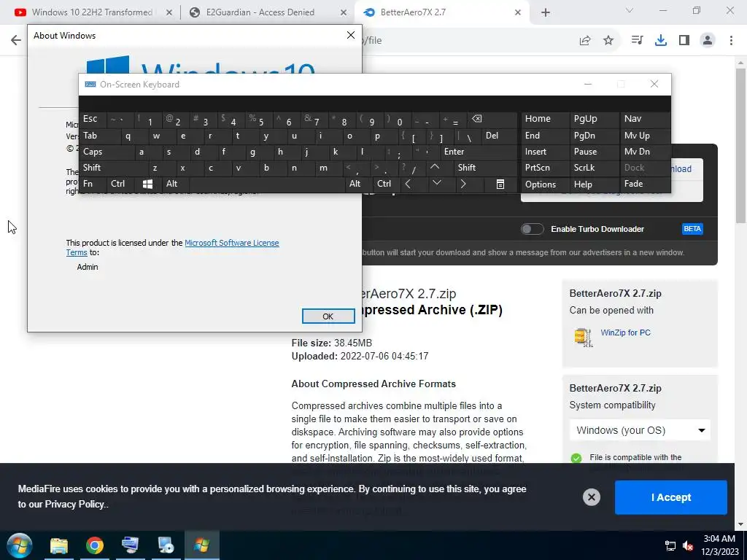Click Enter key on On-Screen Keyboard
The width and height of the screenshot is (747, 560).
tap(479, 152)
